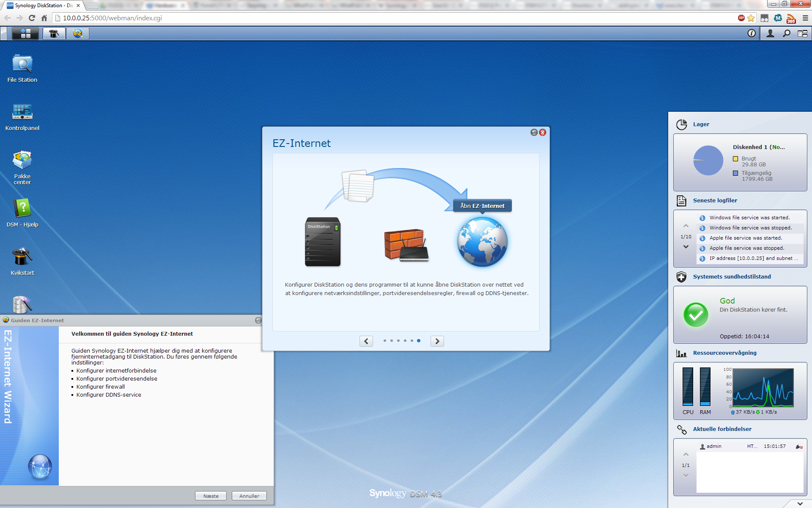Open the Ressourceovervågning widget title
812x508 pixels.
[x=725, y=353]
